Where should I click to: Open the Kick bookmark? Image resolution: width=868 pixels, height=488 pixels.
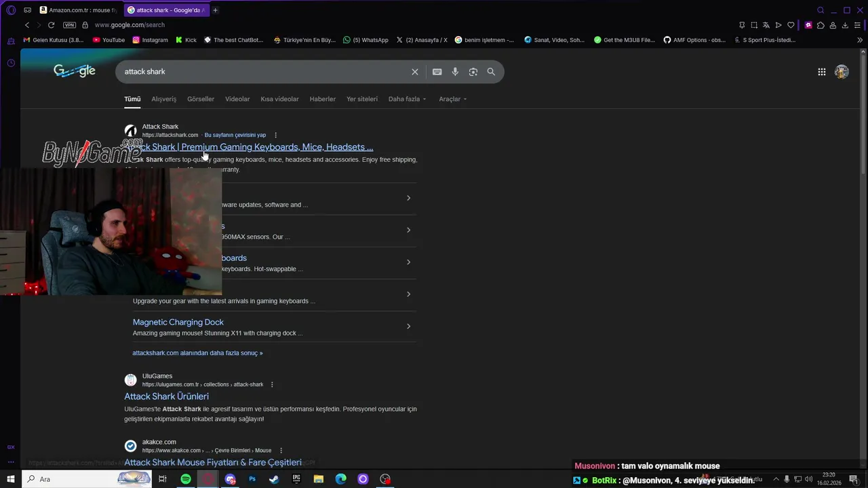(x=186, y=40)
